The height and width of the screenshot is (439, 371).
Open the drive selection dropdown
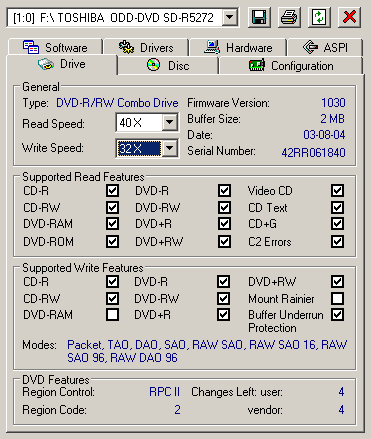[230, 17]
